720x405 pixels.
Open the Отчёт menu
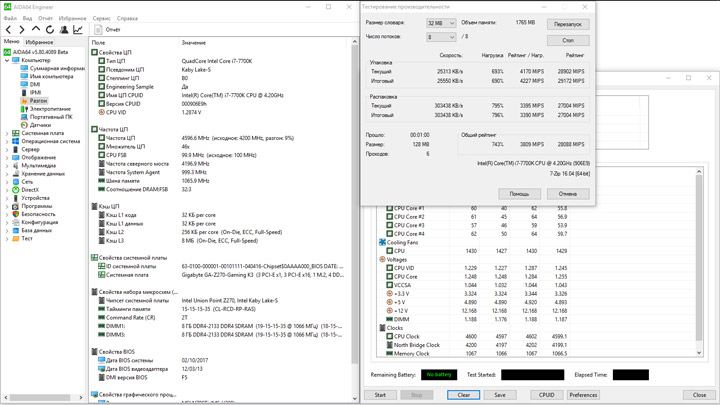point(45,18)
